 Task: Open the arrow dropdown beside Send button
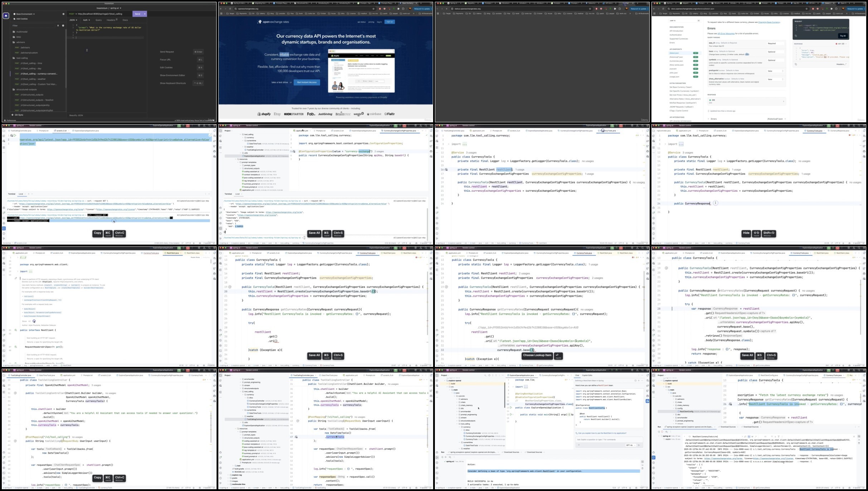[145, 14]
